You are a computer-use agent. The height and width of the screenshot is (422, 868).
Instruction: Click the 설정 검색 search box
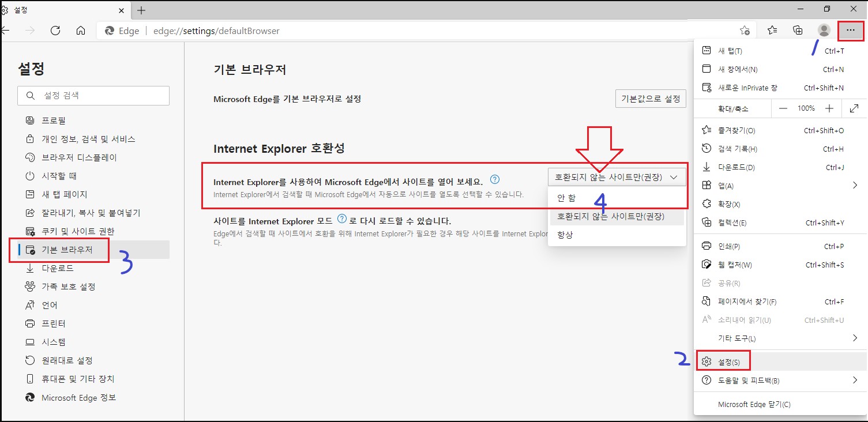[93, 96]
